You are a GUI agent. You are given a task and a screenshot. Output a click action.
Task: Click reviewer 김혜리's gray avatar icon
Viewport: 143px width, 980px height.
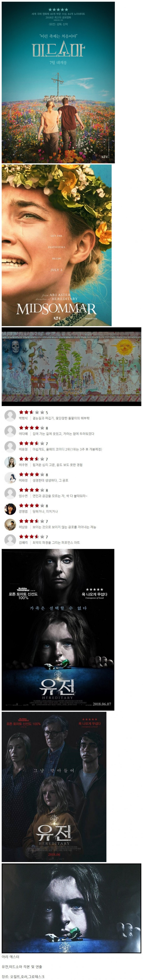10,540
